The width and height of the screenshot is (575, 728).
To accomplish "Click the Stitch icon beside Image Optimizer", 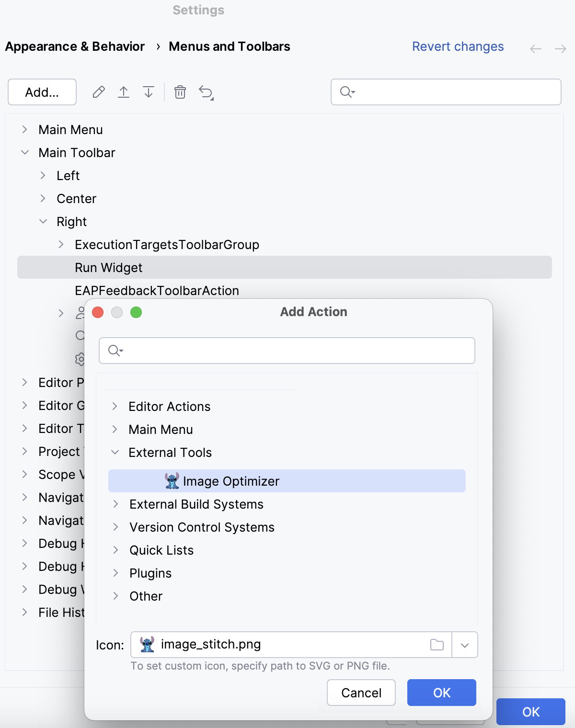I will (171, 480).
